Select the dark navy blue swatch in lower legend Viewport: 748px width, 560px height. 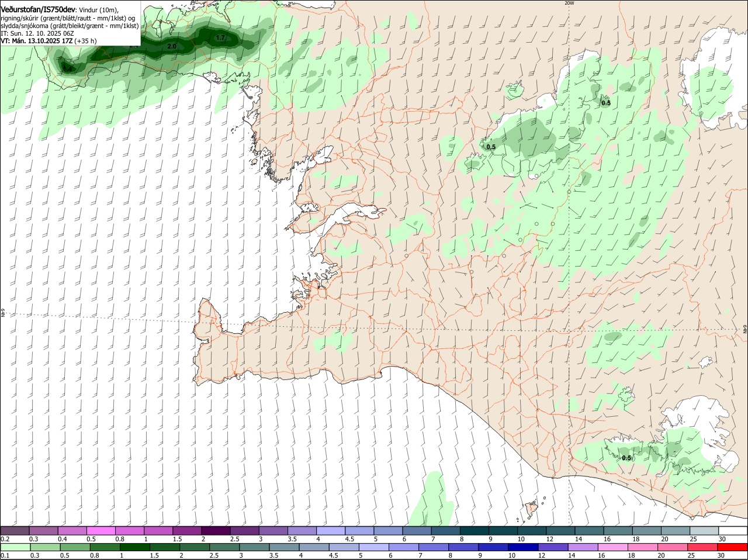(x=523, y=547)
